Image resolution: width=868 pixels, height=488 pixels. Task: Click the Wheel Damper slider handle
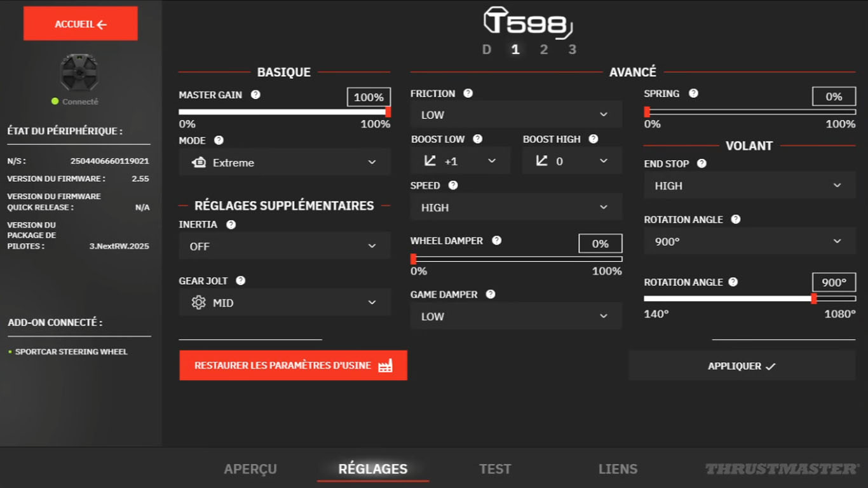pos(413,259)
